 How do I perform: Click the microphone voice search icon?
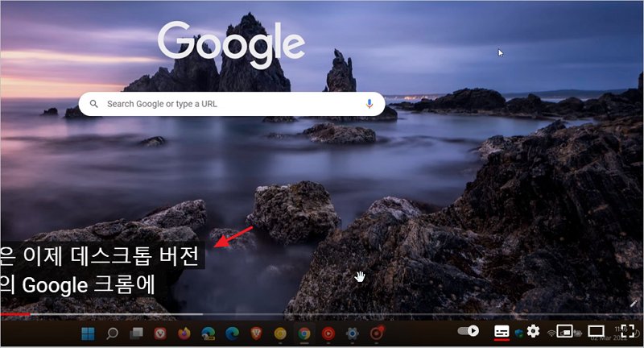[x=369, y=104]
